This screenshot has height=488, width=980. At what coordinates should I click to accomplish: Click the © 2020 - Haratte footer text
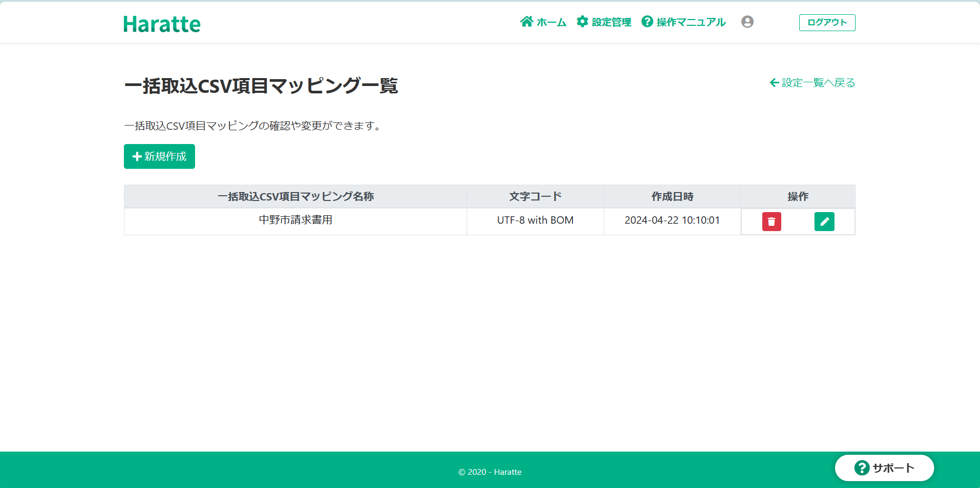(490, 472)
